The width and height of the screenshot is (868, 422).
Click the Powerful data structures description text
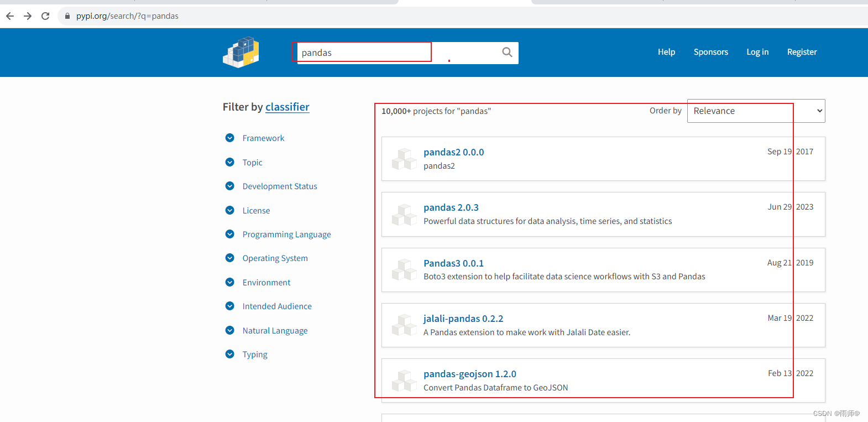click(x=548, y=221)
